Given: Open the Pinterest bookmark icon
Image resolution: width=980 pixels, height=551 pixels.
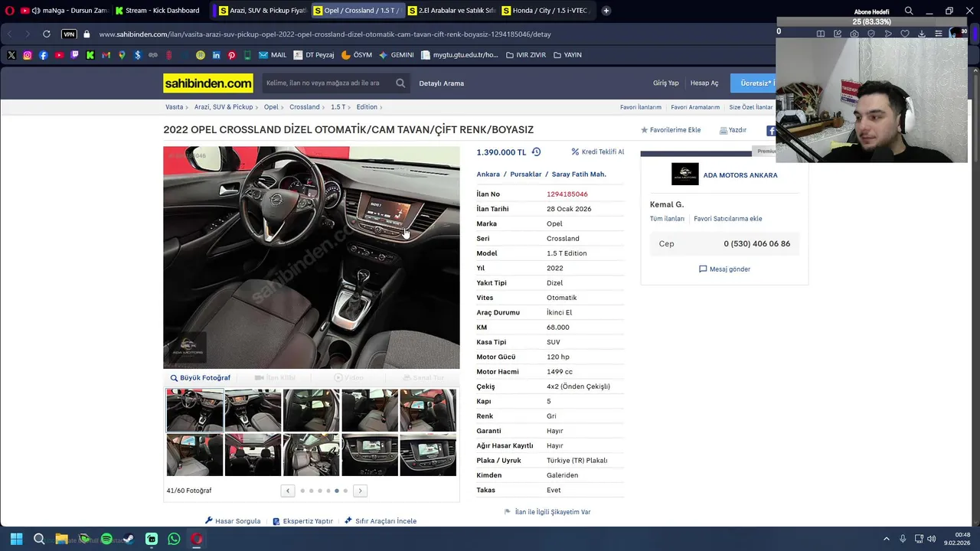Looking at the screenshot, I should coord(232,55).
